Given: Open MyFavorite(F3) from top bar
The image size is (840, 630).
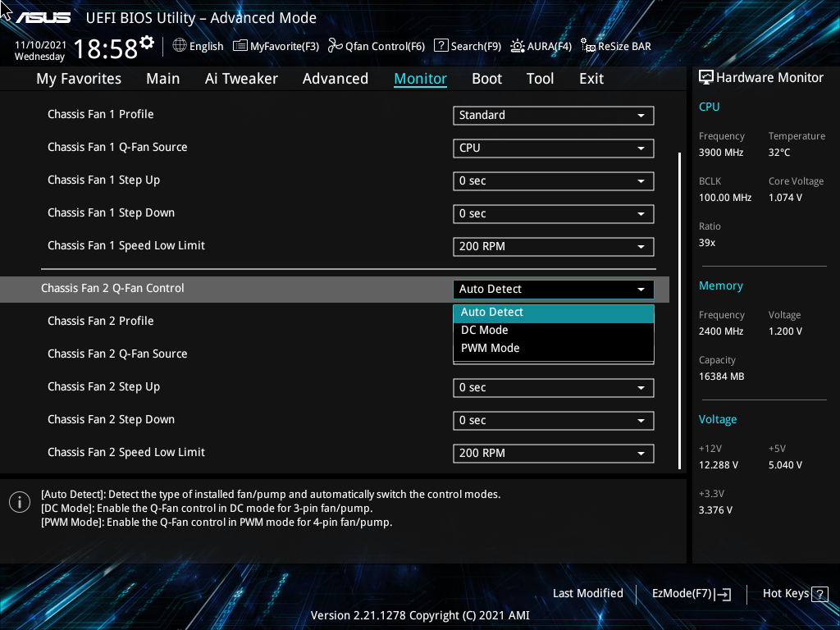Looking at the screenshot, I should point(276,46).
